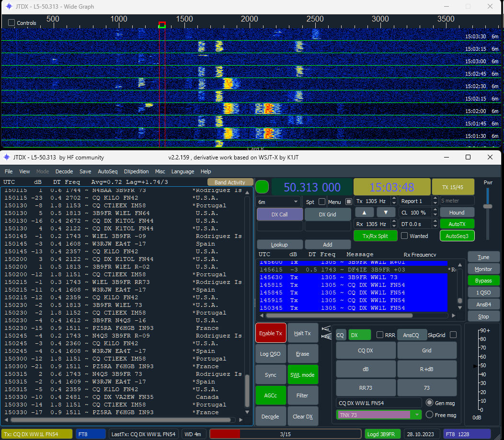Viewport: 504px width, 440px height.
Task: Toggle the RRR checkbox
Action: click(379, 335)
